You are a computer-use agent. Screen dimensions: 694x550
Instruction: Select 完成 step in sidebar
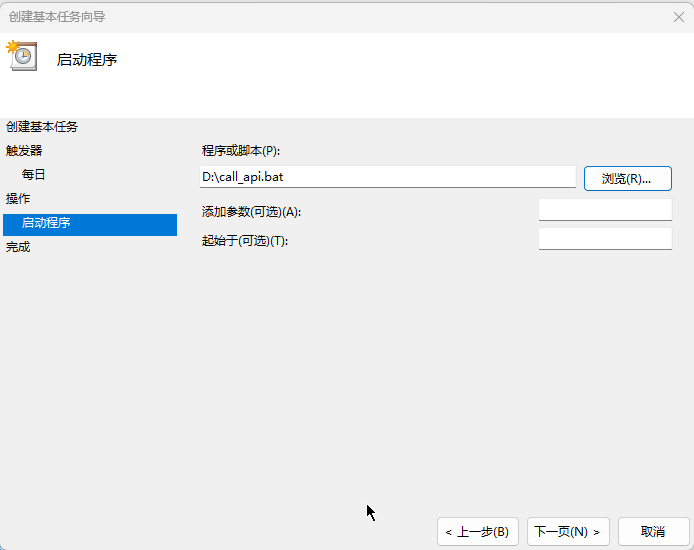(x=18, y=247)
